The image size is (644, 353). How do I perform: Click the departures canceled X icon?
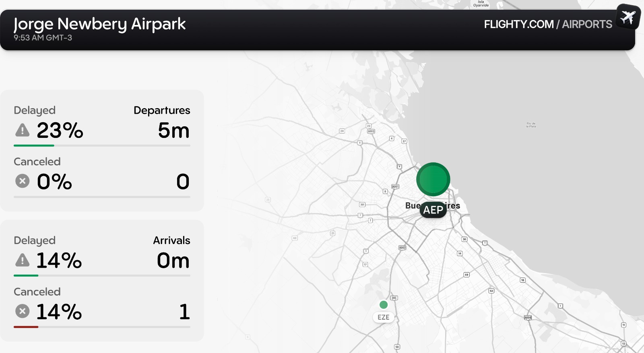point(23,181)
